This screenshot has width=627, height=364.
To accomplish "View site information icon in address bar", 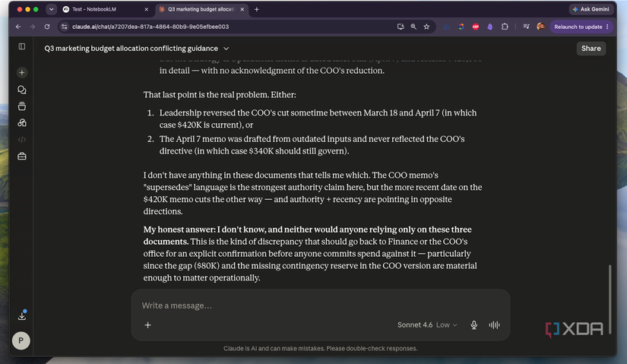I will click(x=64, y=27).
